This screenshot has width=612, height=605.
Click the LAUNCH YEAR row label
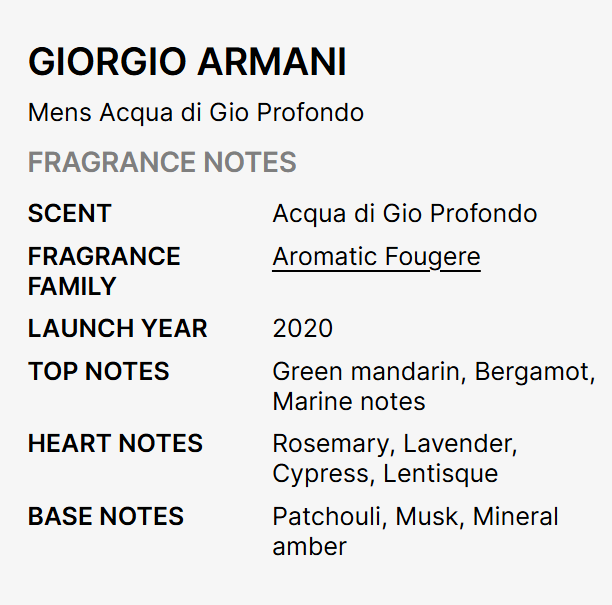pos(118,329)
